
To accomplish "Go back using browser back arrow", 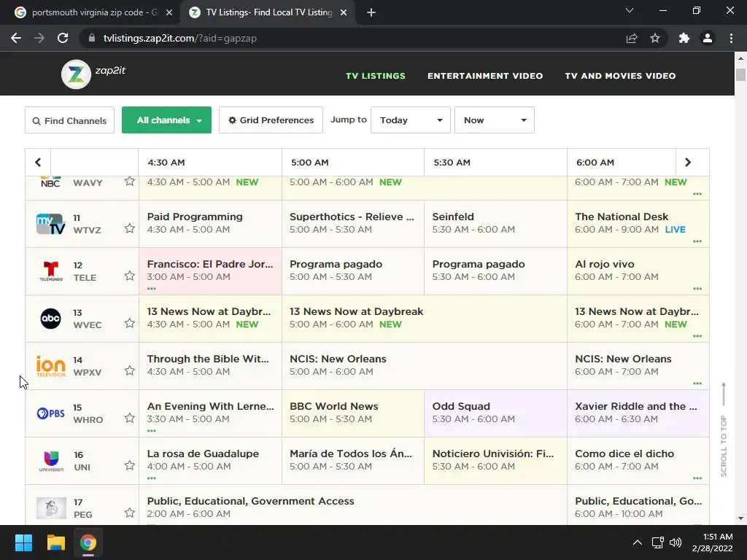I will (x=16, y=38).
